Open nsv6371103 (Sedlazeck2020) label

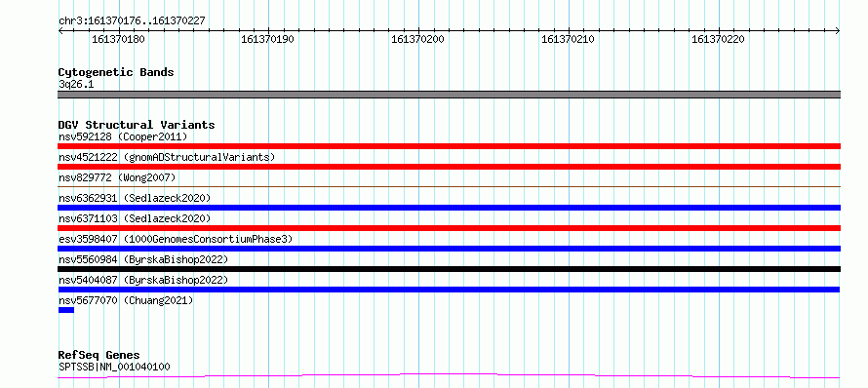(135, 218)
